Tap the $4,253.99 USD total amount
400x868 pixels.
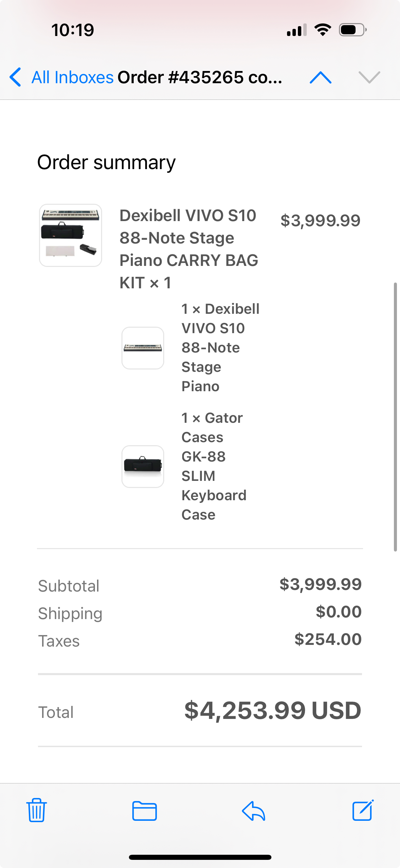(272, 710)
